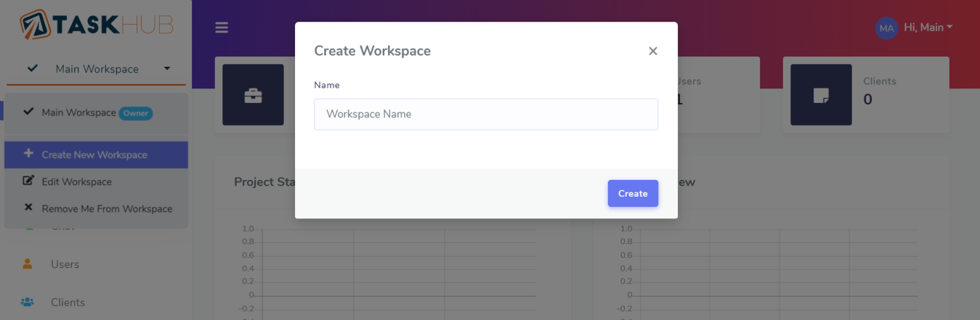
Task: Click the hamburger menu icon in header
Action: click(222, 28)
